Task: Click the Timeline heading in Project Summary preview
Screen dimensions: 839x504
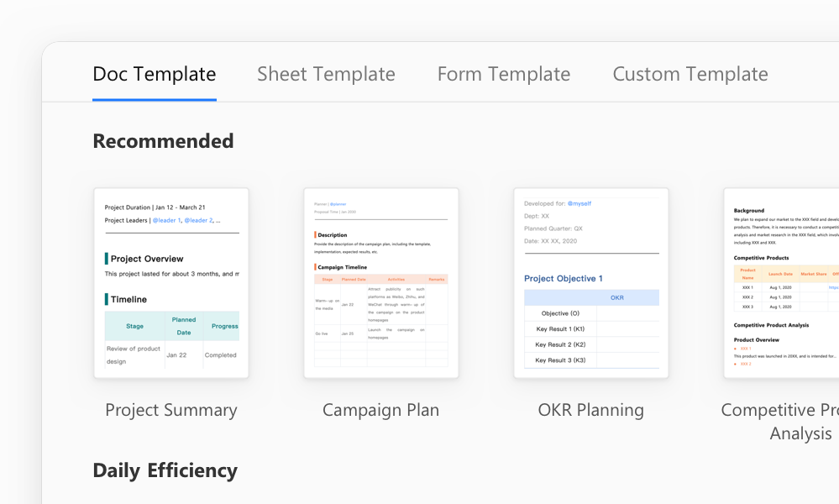Action: pos(128,300)
